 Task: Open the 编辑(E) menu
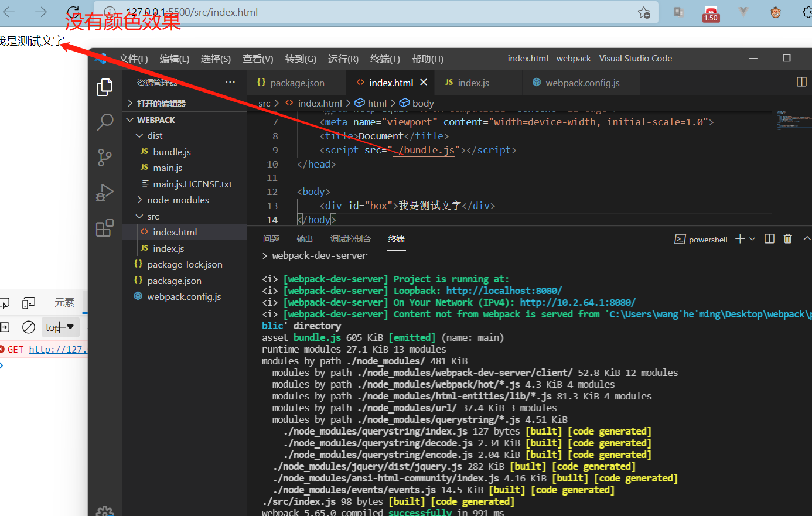click(175, 59)
